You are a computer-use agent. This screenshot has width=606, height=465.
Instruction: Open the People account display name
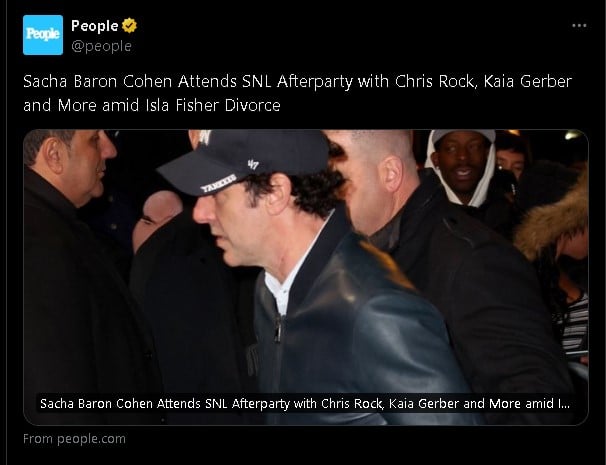tap(95, 26)
